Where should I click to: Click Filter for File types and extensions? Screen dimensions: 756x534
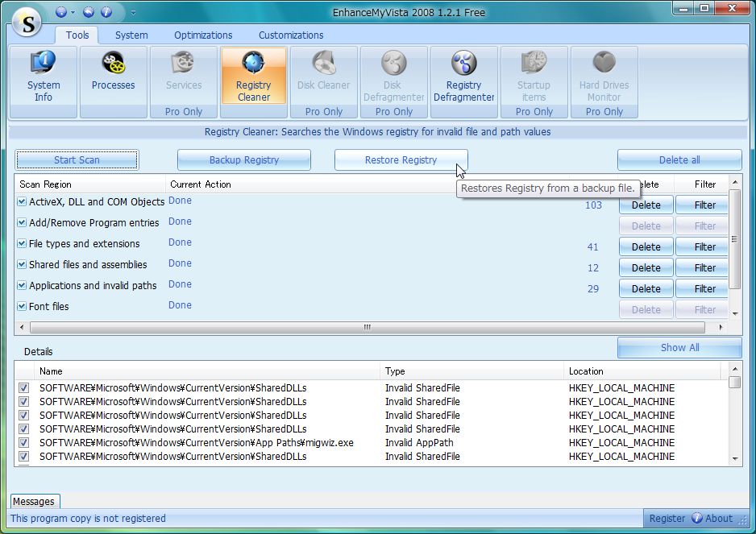click(x=702, y=246)
